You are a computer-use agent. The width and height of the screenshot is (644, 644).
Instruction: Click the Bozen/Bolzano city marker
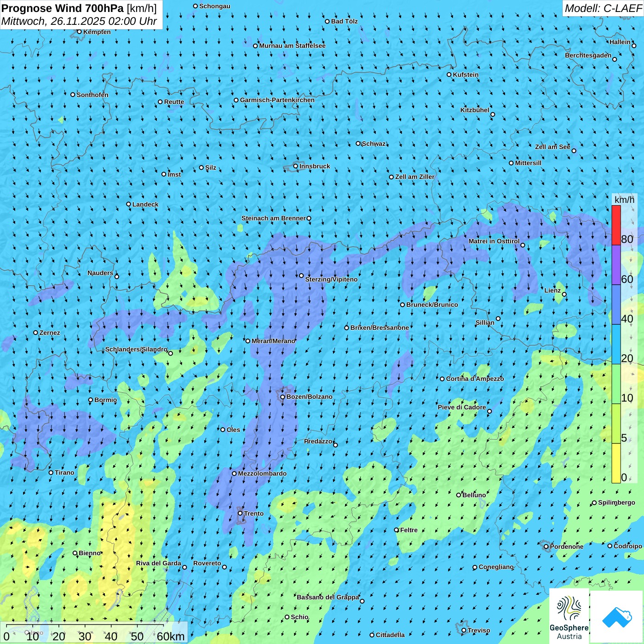pos(283,397)
